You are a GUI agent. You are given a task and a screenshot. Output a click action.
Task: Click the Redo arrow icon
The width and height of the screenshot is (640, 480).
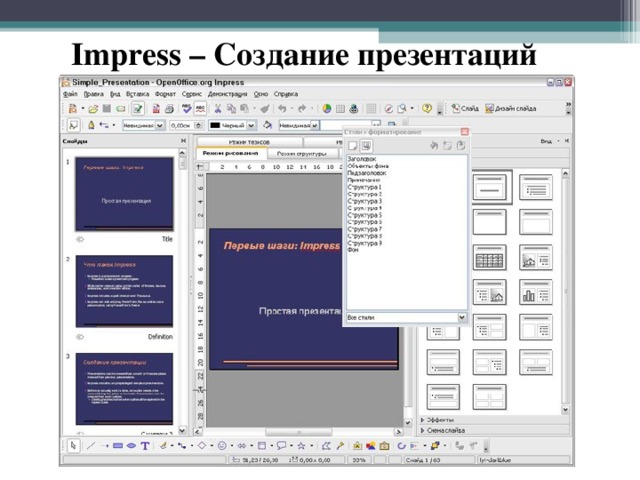pos(302,109)
